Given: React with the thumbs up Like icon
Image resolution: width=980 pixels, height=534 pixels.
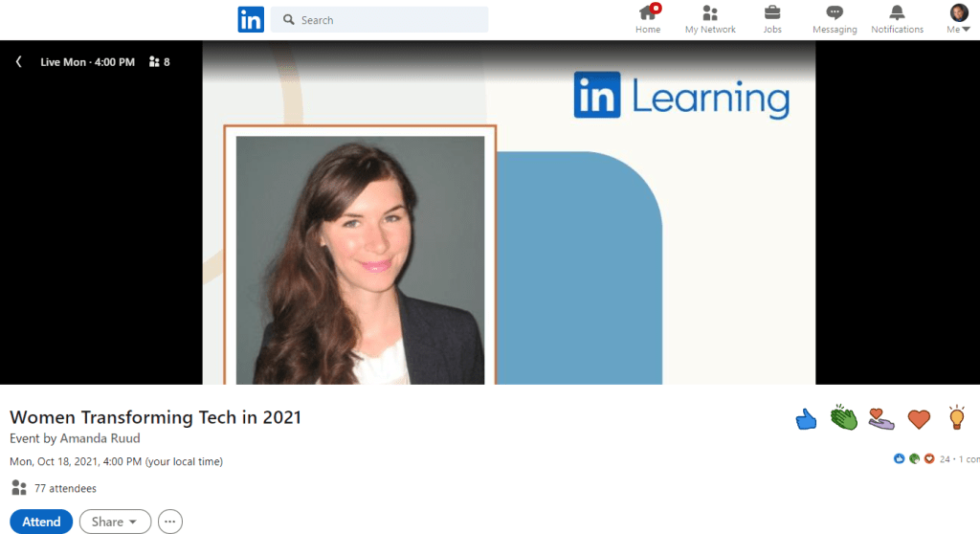Looking at the screenshot, I should (x=806, y=419).
